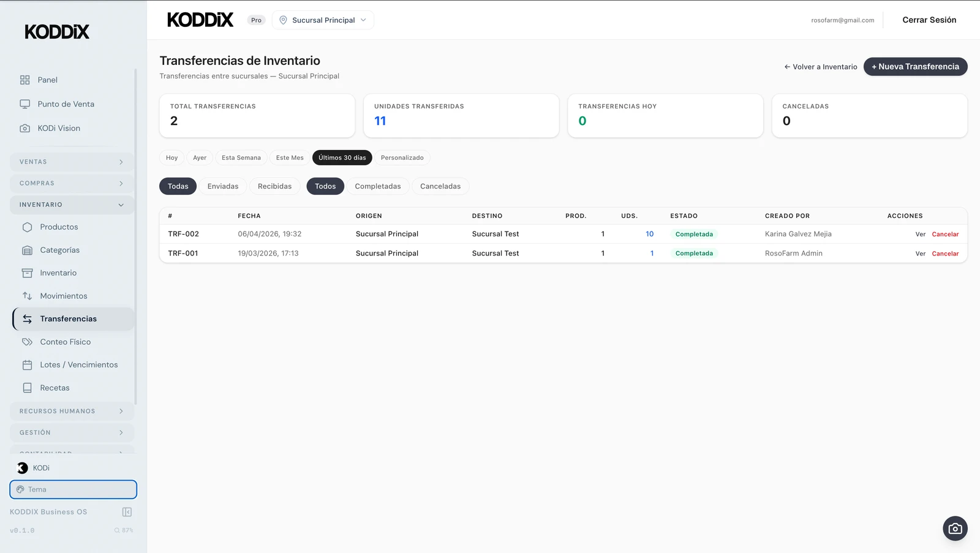The width and height of the screenshot is (980, 553).
Task: Collapse sidebar using the panel icon
Action: 127,512
